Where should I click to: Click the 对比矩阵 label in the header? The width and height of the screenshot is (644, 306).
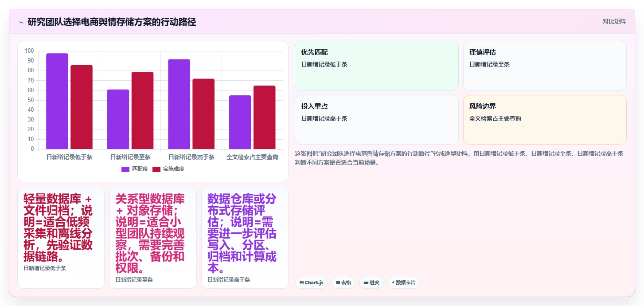[614, 21]
